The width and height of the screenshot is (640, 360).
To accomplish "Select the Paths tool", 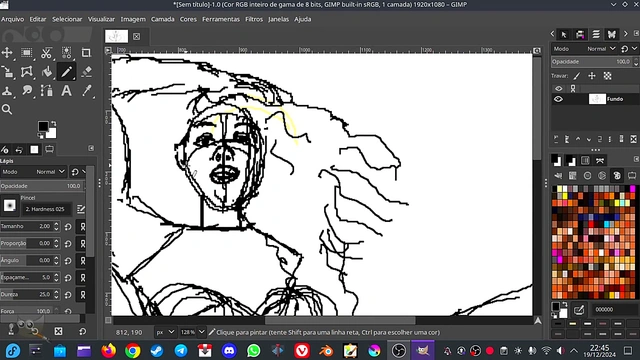I will pyautogui.click(x=46, y=91).
